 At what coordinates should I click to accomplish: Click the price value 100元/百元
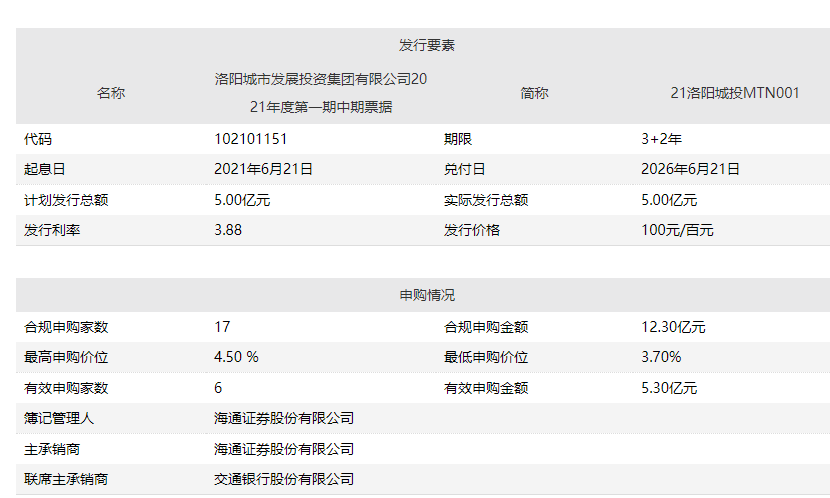[x=677, y=230]
